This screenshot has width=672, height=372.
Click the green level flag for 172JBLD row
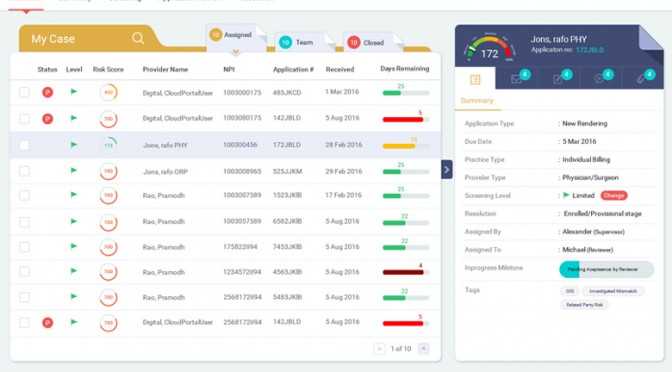tap(74, 145)
